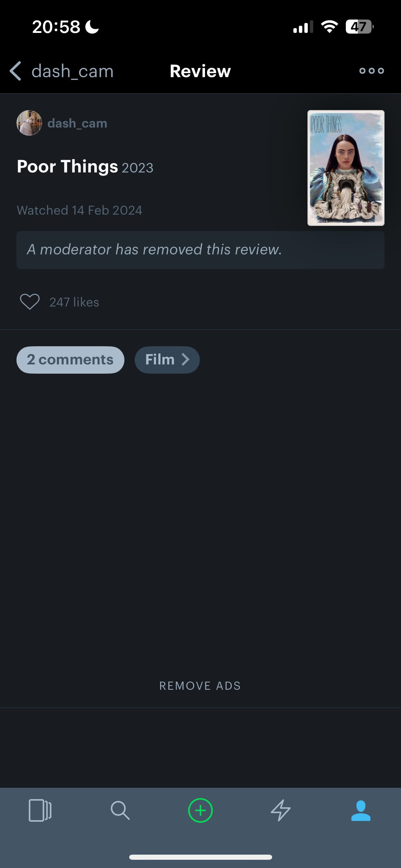401x868 pixels.
Task: Tap the back chevron arrow
Action: tap(15, 71)
